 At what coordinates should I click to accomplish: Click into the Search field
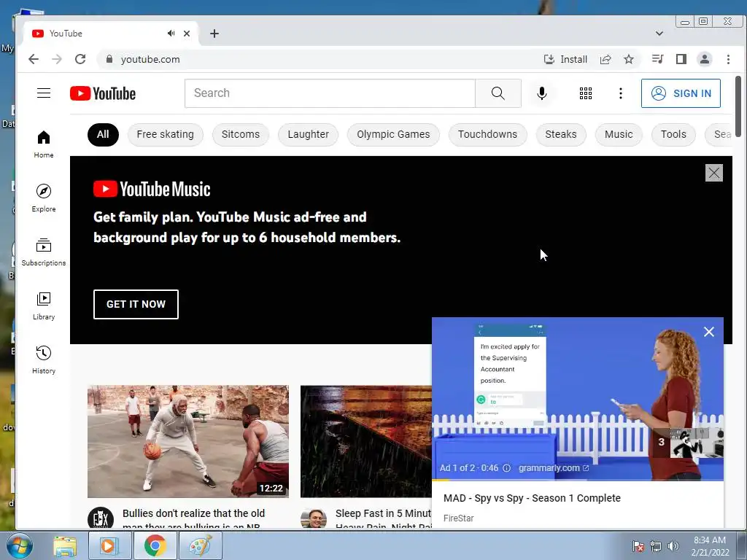330,93
